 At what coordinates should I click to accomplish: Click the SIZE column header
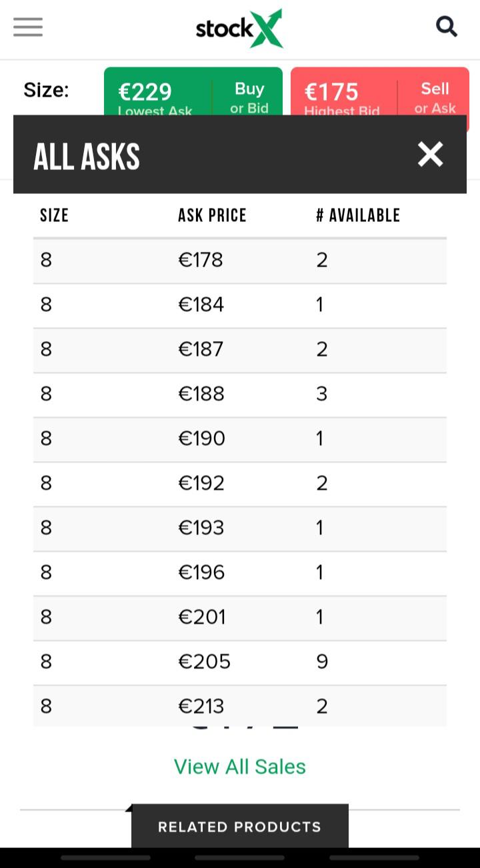54,215
